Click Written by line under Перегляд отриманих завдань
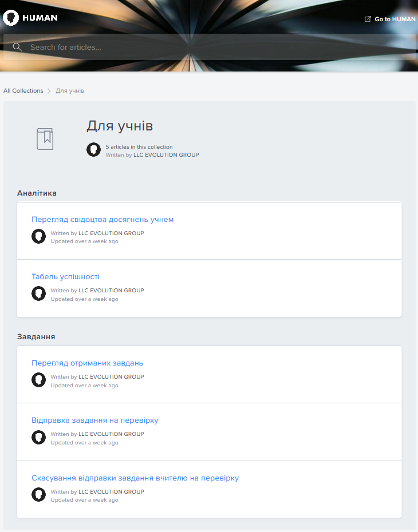 97,376
